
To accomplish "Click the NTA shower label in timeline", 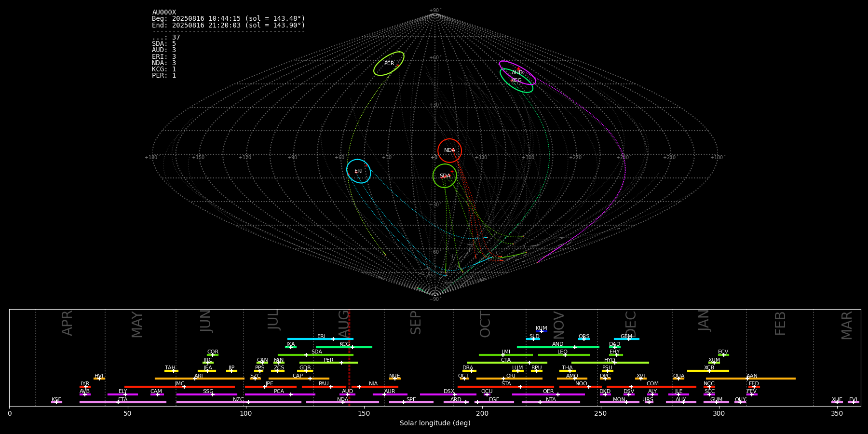I will tap(551, 400).
